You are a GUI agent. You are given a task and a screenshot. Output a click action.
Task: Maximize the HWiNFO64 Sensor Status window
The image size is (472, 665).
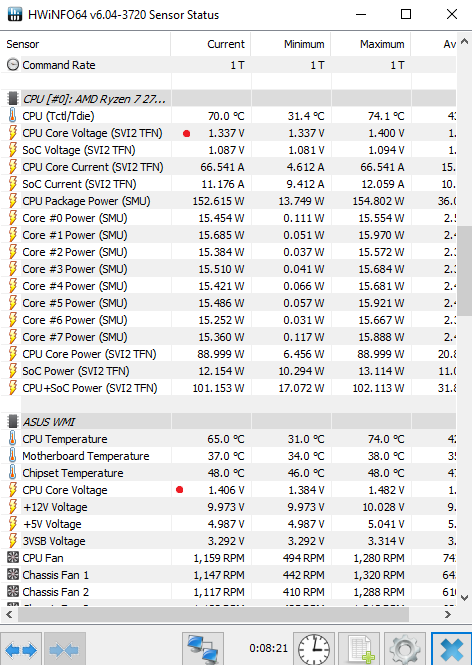pyautogui.click(x=406, y=14)
